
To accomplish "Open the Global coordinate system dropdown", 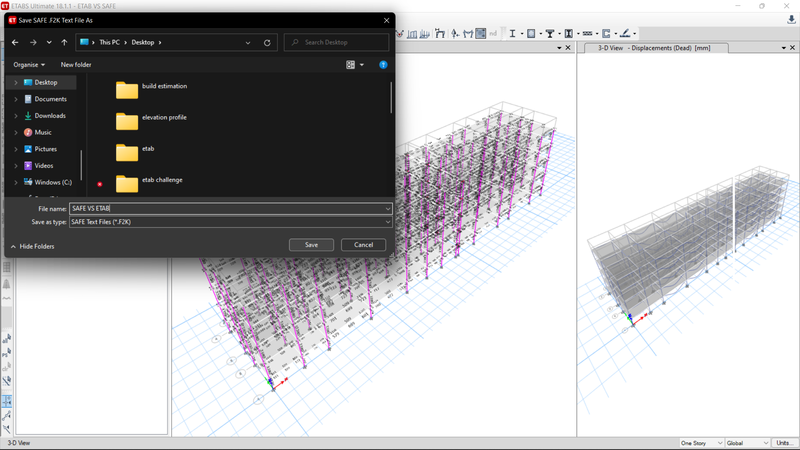I will pyautogui.click(x=747, y=443).
